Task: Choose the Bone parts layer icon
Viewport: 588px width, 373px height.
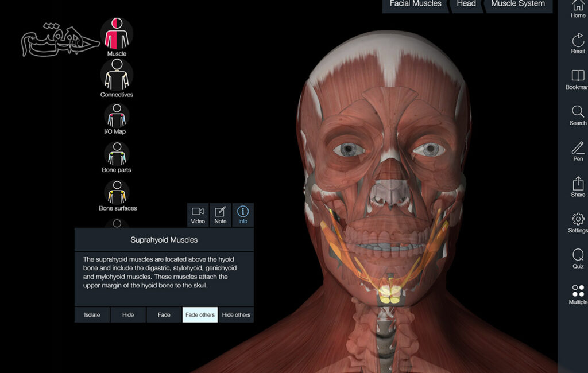Action: coord(117,154)
